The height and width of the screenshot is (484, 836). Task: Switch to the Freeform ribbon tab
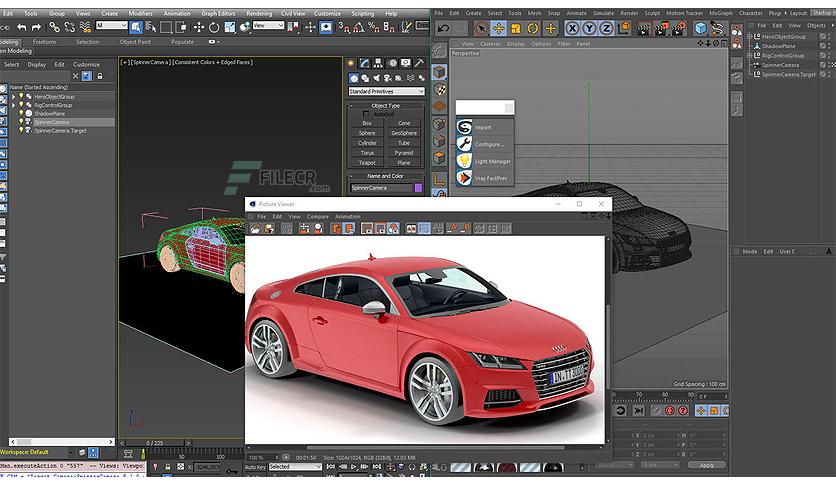(x=44, y=42)
